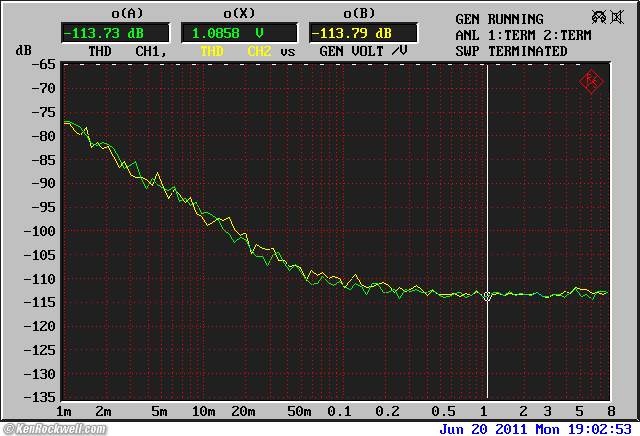
Task: Click the o(A) readout -113.73 dB
Action: click(116, 33)
